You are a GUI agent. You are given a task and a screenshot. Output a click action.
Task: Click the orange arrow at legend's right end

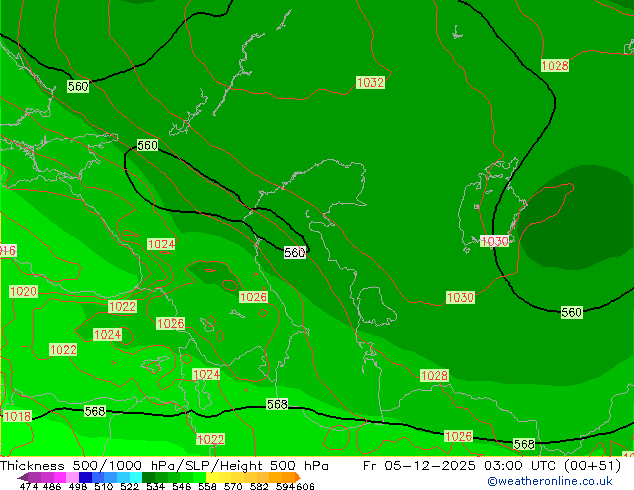click(x=298, y=477)
